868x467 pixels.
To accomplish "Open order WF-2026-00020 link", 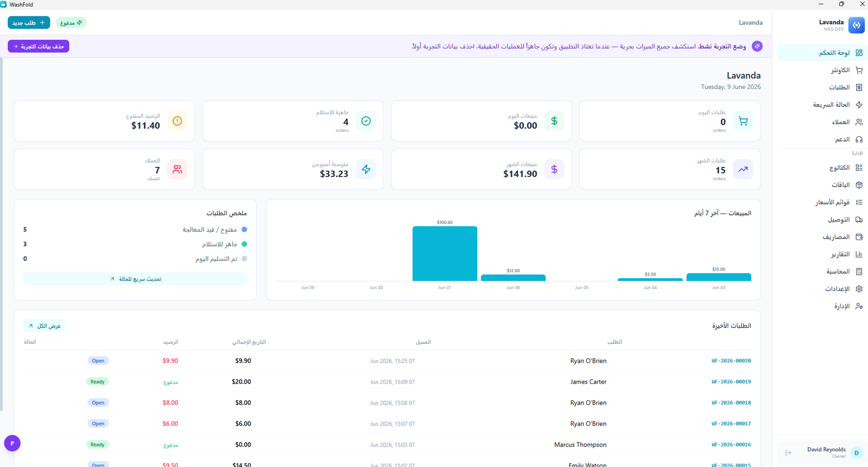I will 731,361.
